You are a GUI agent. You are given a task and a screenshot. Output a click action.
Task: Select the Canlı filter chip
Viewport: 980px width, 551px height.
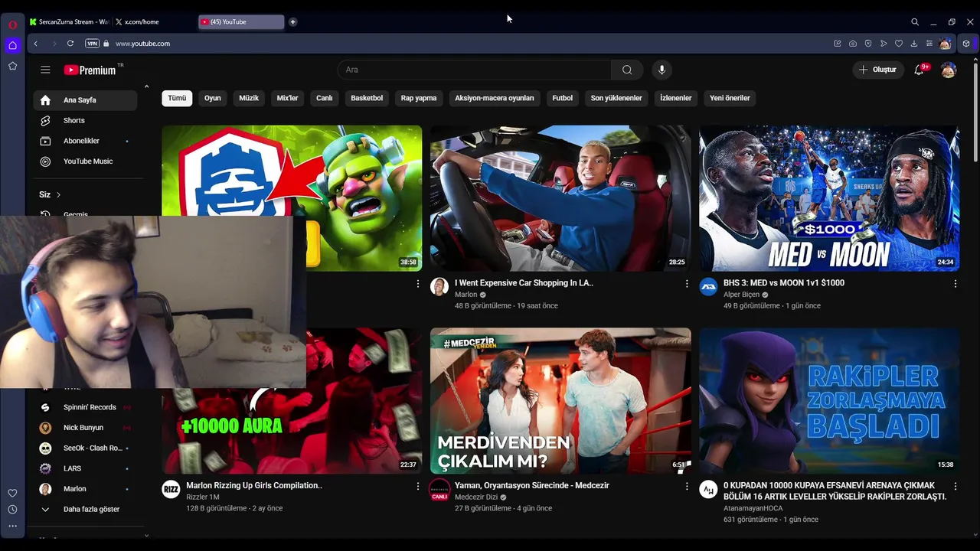[325, 98]
